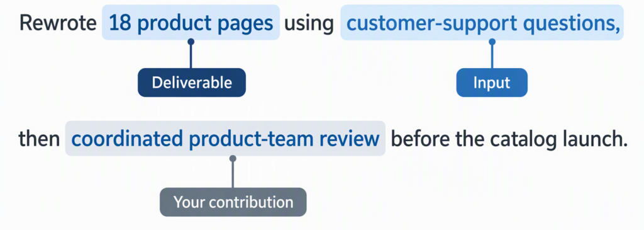Select the coordinated product-team review highlight
Screen dimensions: 644x230
coord(225,139)
